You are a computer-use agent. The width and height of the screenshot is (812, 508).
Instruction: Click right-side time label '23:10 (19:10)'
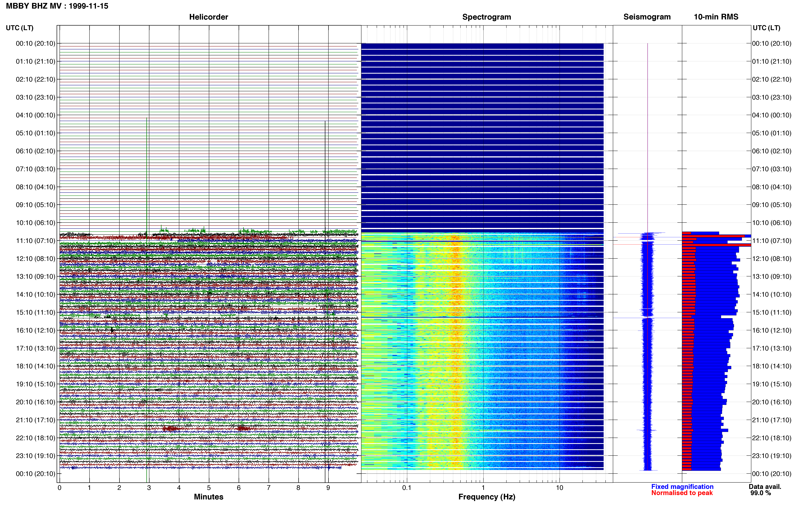772,456
